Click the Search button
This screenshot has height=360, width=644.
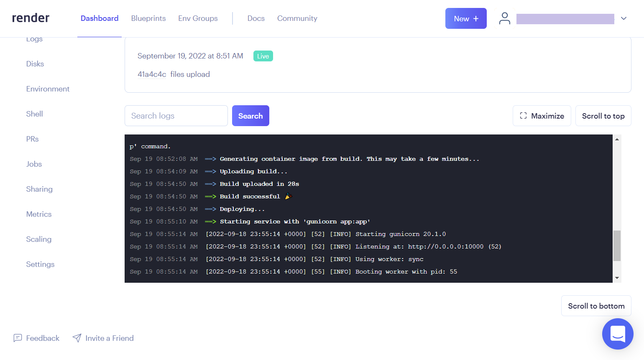(250, 116)
